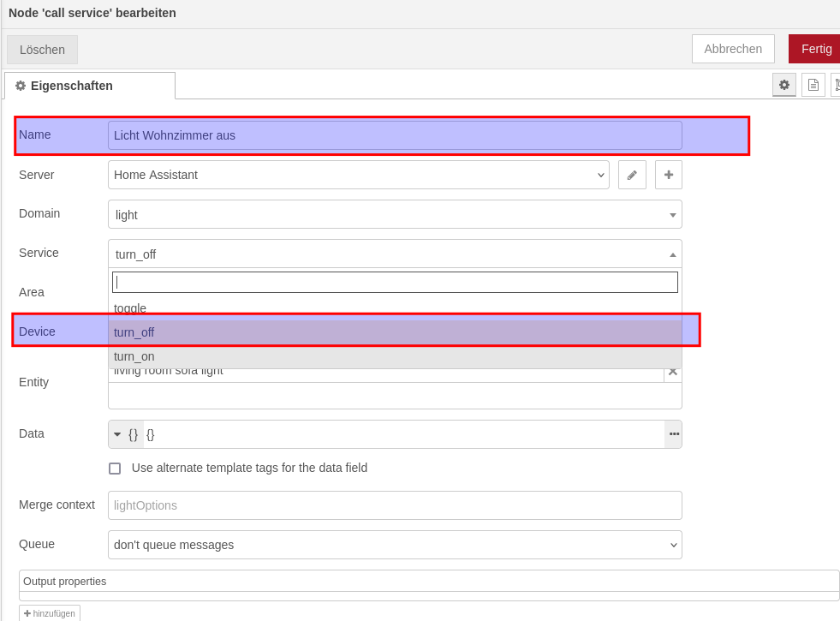Click Abbrechen to cancel editing
The height and width of the screenshot is (621, 840).
[733, 49]
